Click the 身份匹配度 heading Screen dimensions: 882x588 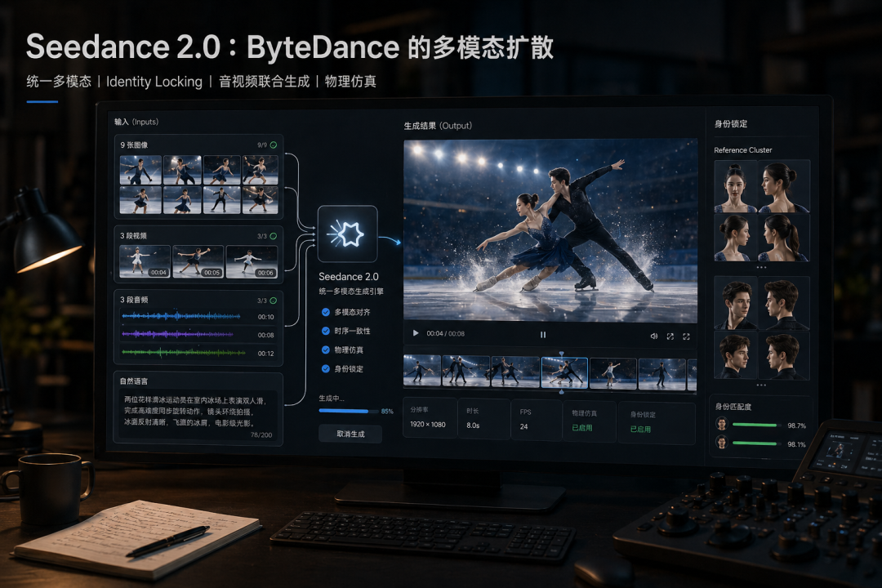(733, 406)
